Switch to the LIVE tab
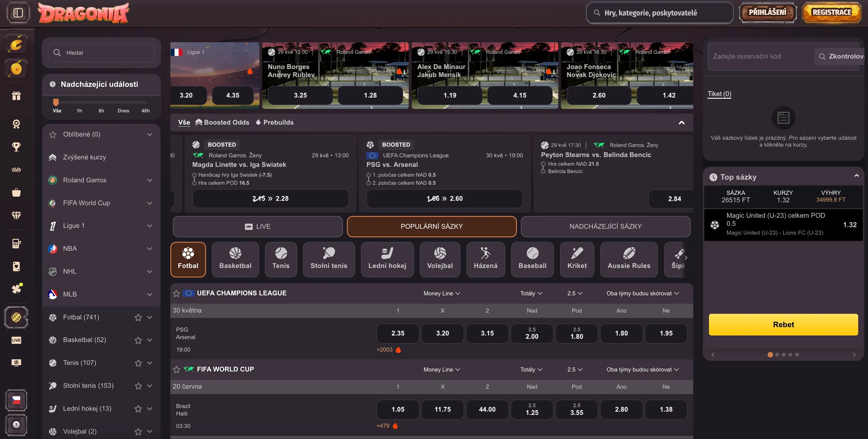 click(x=257, y=226)
